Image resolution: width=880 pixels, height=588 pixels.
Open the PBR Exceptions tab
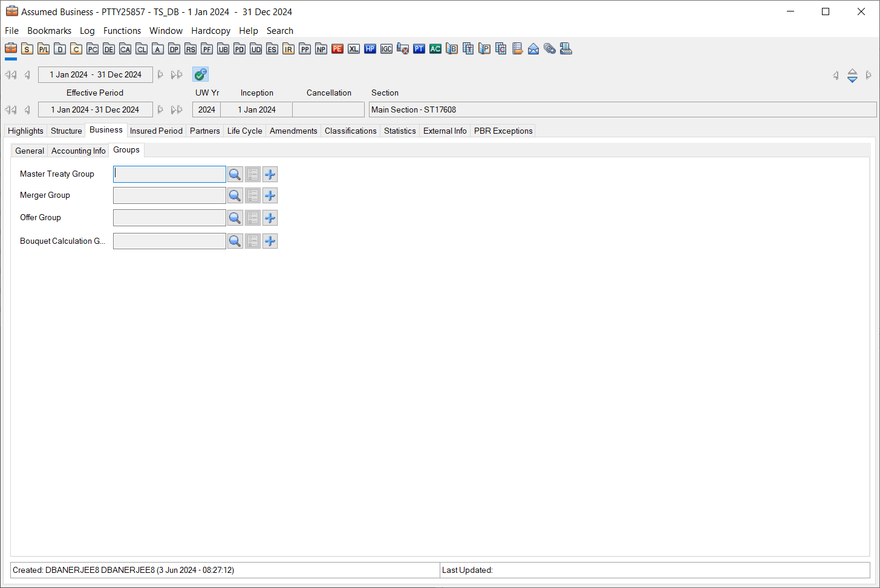(503, 131)
